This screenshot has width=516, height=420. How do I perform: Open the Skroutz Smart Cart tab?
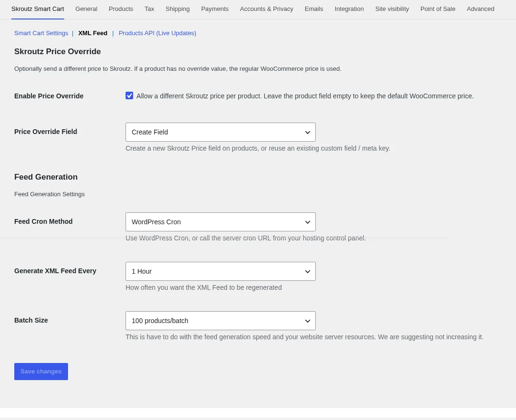[x=38, y=9]
